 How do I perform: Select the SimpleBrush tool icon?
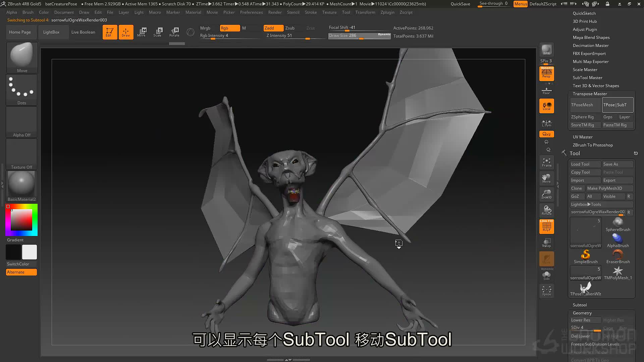pos(586,257)
